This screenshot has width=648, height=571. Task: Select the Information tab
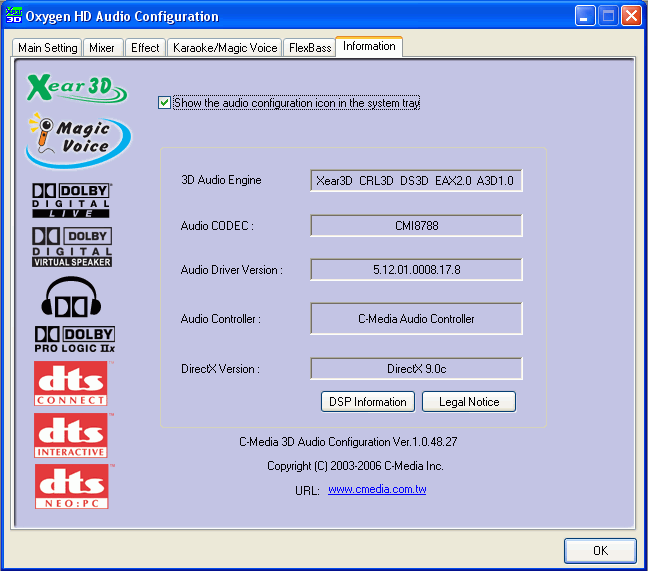point(369,46)
